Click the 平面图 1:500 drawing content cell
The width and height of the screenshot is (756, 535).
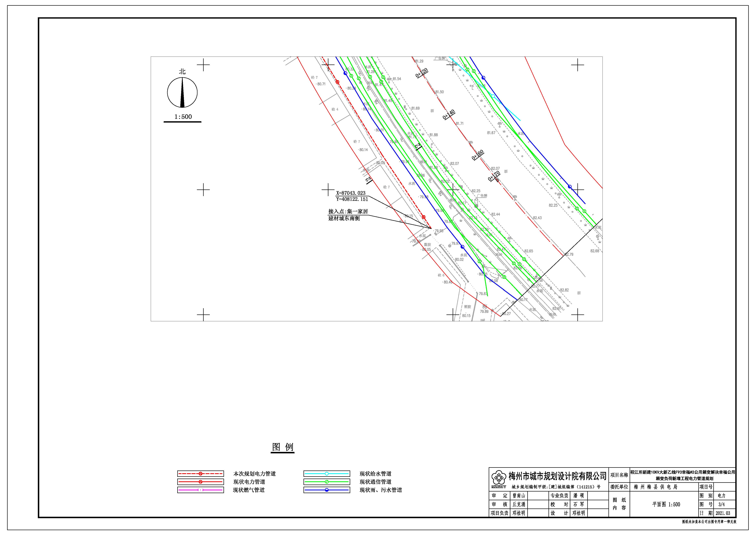(x=666, y=504)
